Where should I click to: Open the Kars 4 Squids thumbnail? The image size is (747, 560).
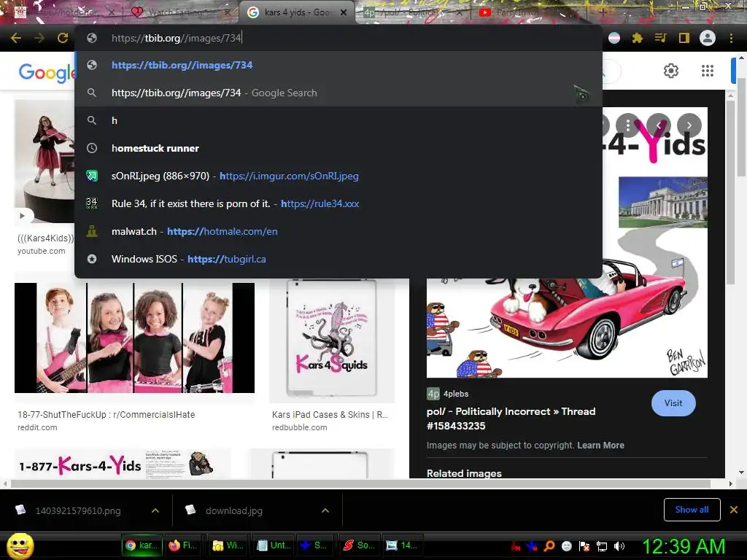[x=332, y=340]
